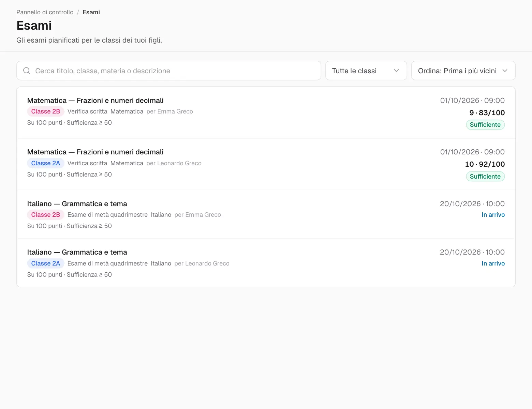The height and width of the screenshot is (409, 532).
Task: Click the Esami breadcrumb item
Action: (x=91, y=12)
